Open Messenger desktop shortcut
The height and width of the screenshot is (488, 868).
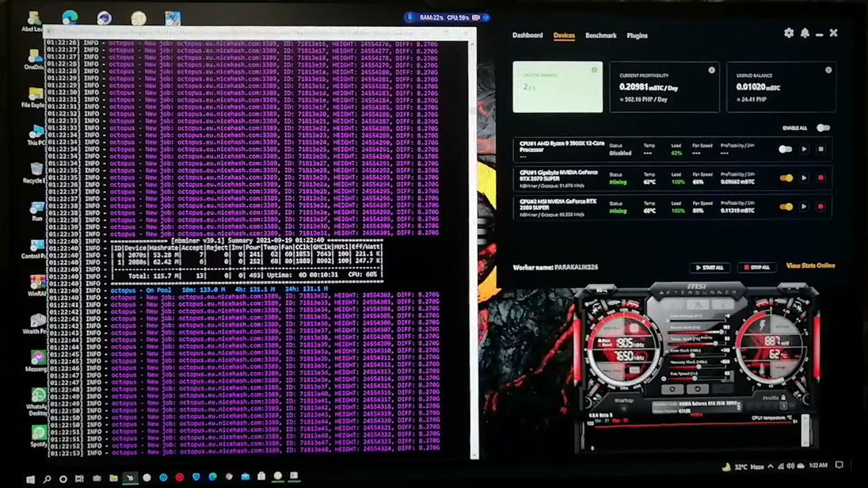37,361
